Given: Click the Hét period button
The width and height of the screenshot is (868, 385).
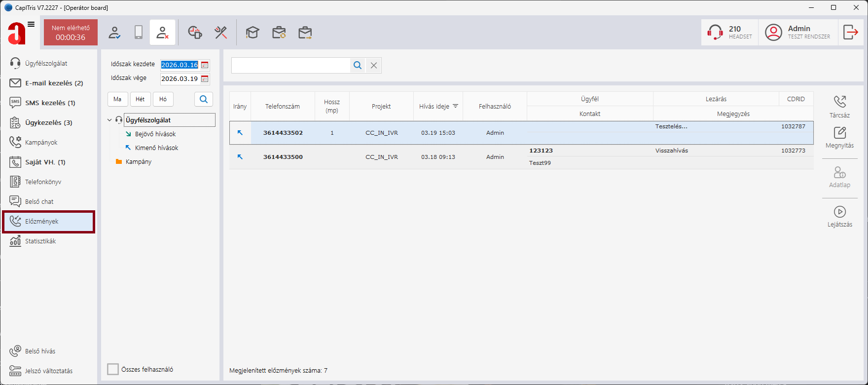Looking at the screenshot, I should coord(140,99).
